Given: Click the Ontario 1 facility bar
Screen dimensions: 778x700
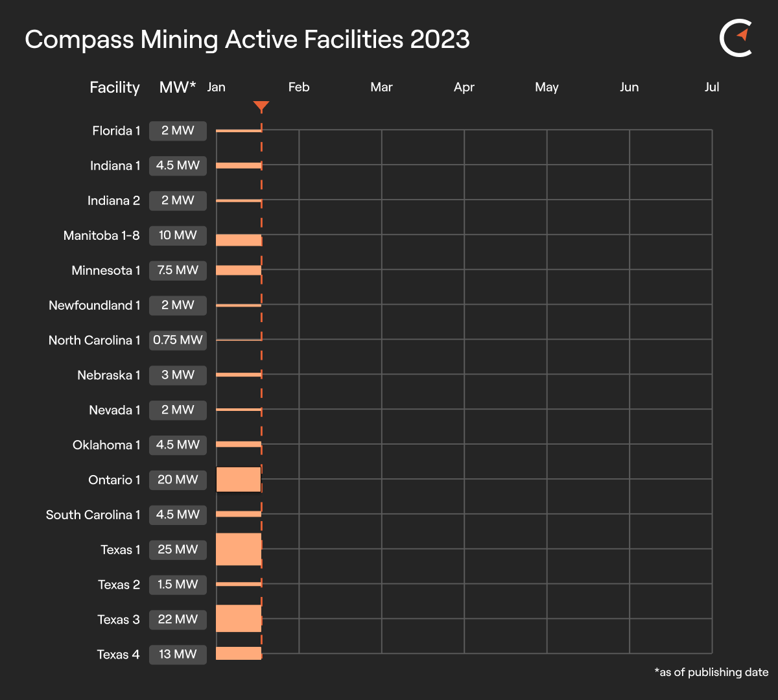Looking at the screenshot, I should (x=239, y=480).
